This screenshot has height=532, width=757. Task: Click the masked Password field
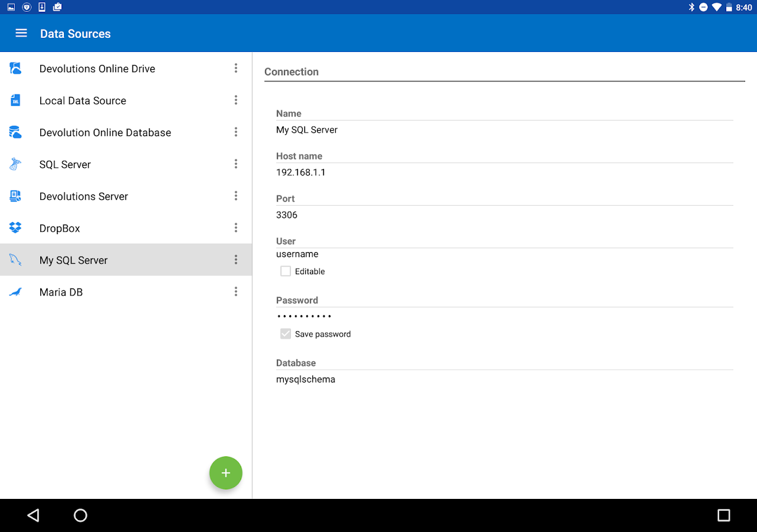click(x=504, y=316)
